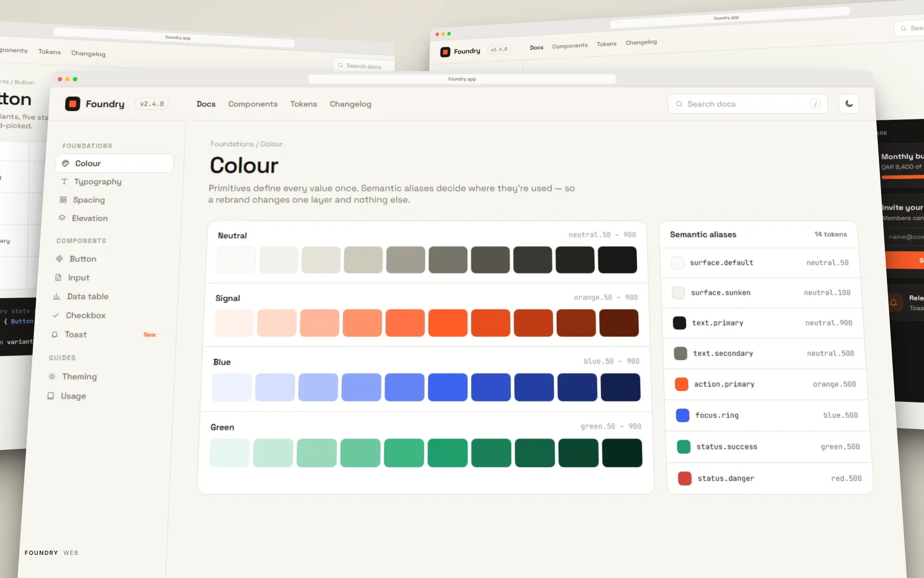Click the 14 tokens label

click(x=830, y=234)
